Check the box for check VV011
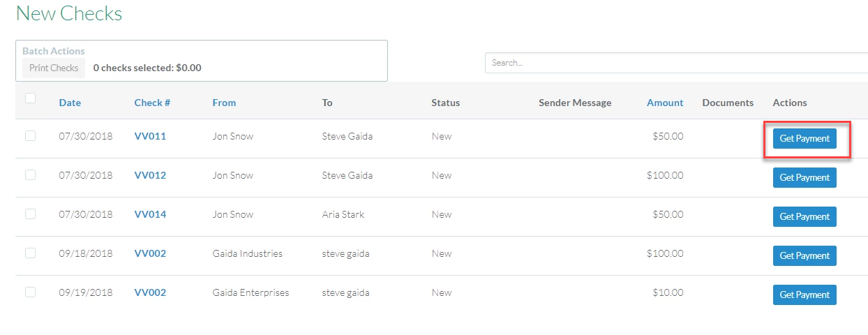868x335 pixels. pos(31,136)
